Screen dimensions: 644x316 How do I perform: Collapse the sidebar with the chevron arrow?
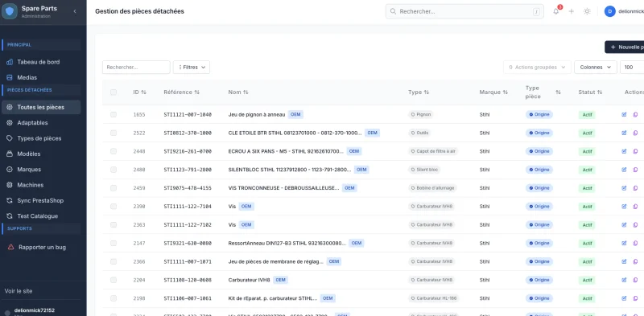(75, 11)
